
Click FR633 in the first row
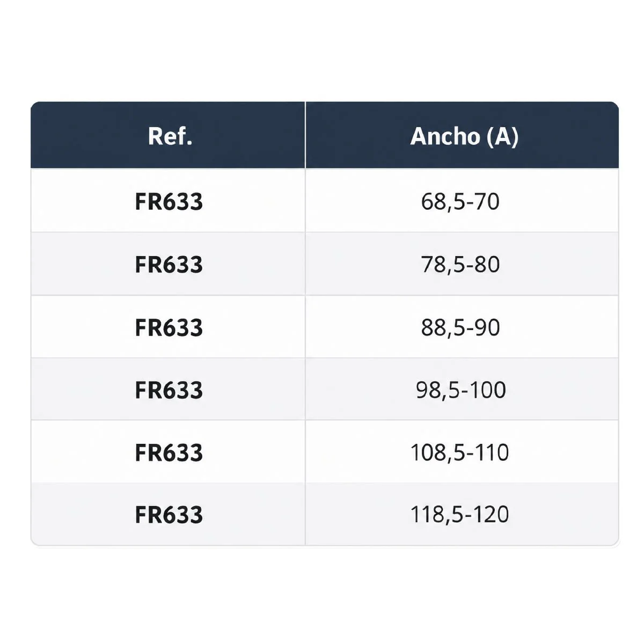(x=169, y=202)
